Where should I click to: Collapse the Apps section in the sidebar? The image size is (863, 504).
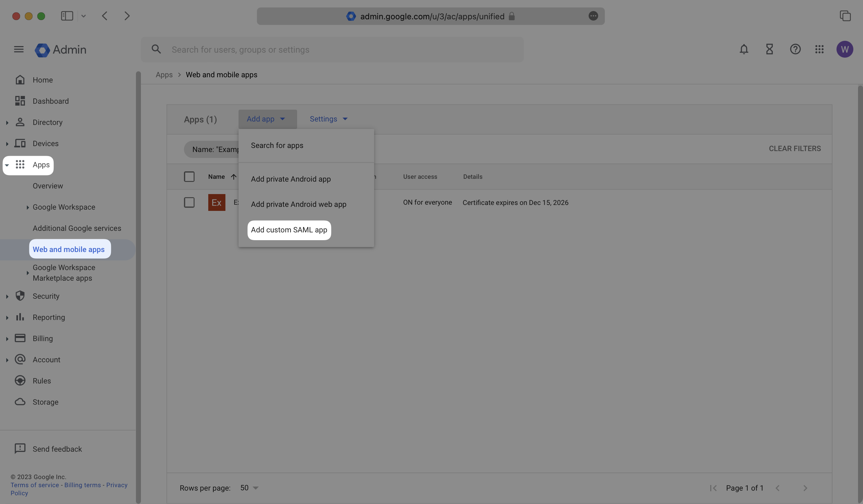[x=7, y=165]
